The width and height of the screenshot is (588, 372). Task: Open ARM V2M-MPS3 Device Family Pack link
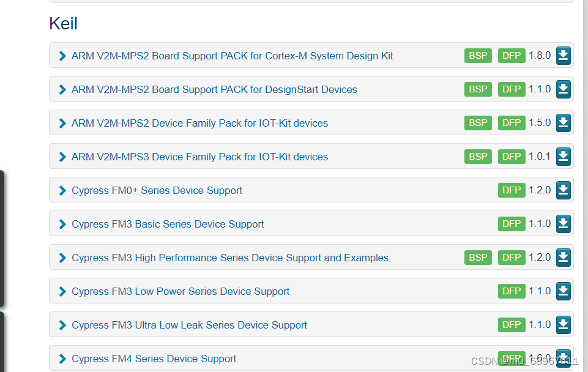199,157
